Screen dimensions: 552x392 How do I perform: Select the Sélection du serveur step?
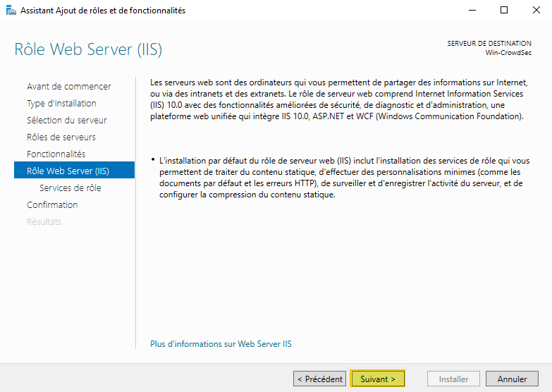pos(66,120)
